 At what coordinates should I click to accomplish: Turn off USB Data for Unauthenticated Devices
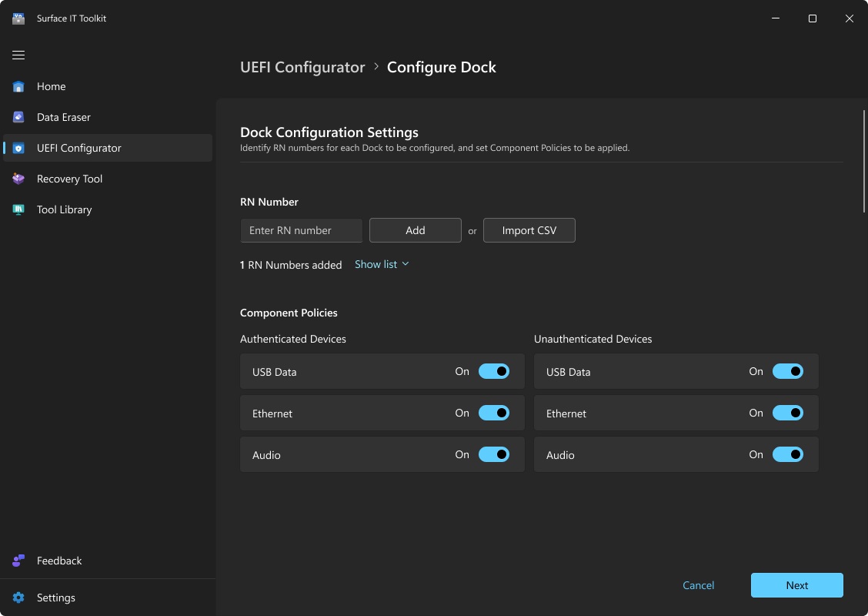click(788, 371)
